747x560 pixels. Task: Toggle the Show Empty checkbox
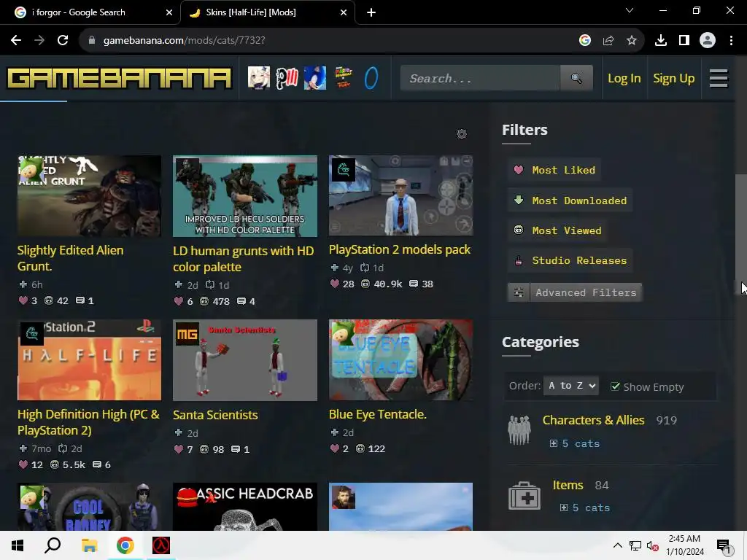[615, 386]
